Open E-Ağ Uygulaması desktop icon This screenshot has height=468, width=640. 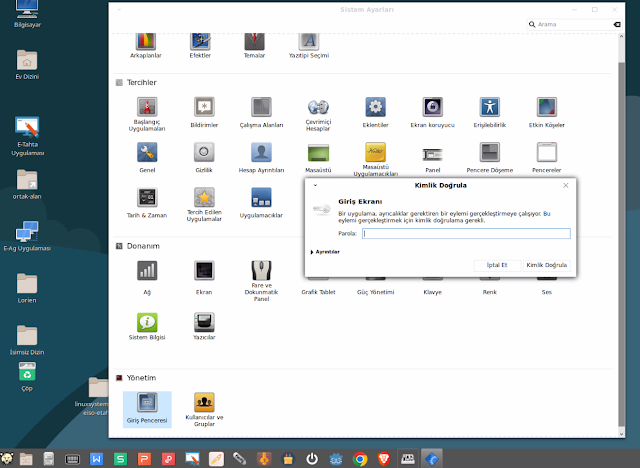(x=27, y=236)
